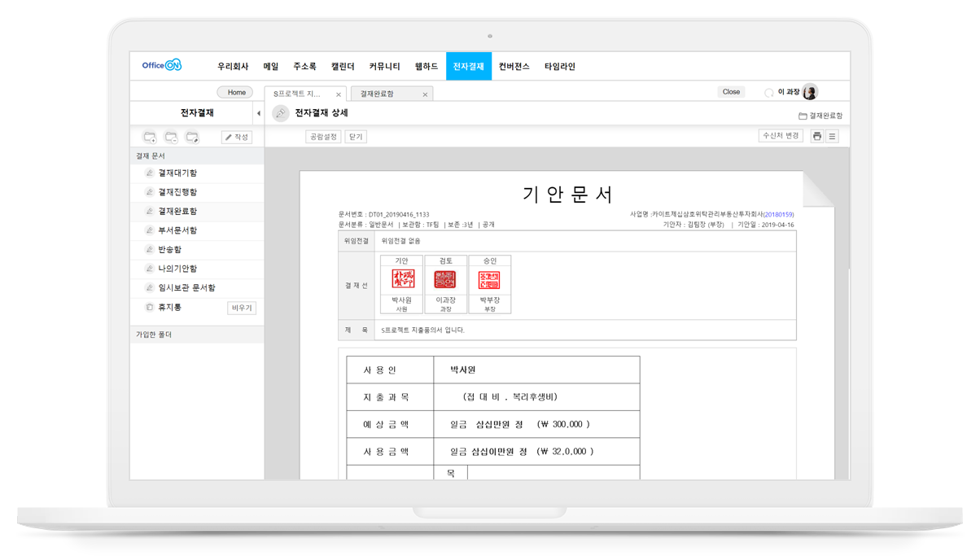Close the S프로젝트 tab
Viewport: 980px width, 560px height.
tap(339, 94)
